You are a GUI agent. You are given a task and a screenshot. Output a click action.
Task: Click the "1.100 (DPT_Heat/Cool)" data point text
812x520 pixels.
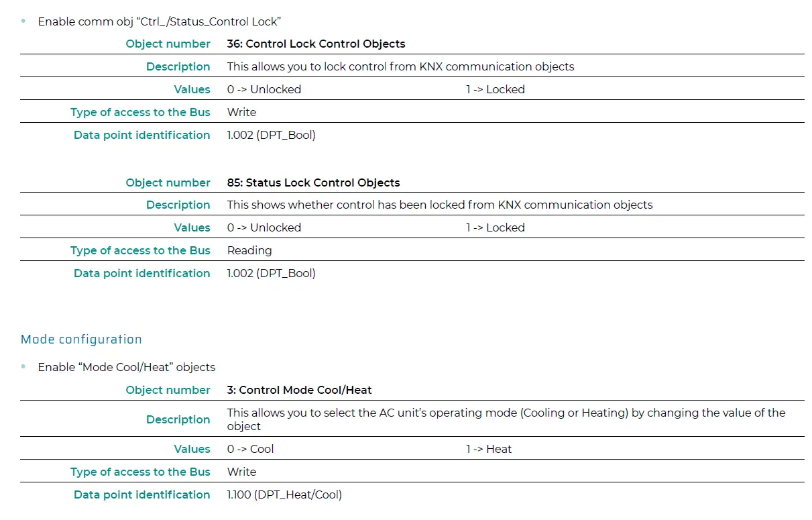point(284,495)
